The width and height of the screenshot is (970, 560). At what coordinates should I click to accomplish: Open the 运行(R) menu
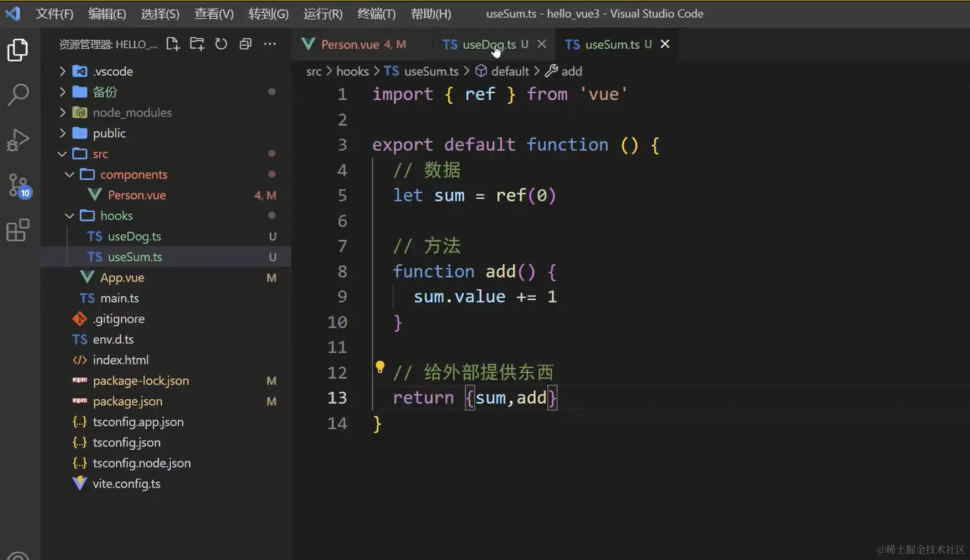click(323, 14)
